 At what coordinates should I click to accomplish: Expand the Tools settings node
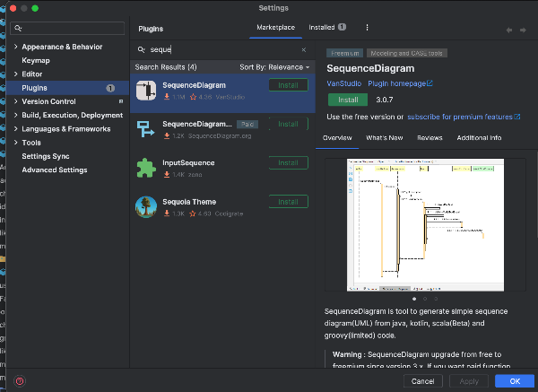[15, 143]
